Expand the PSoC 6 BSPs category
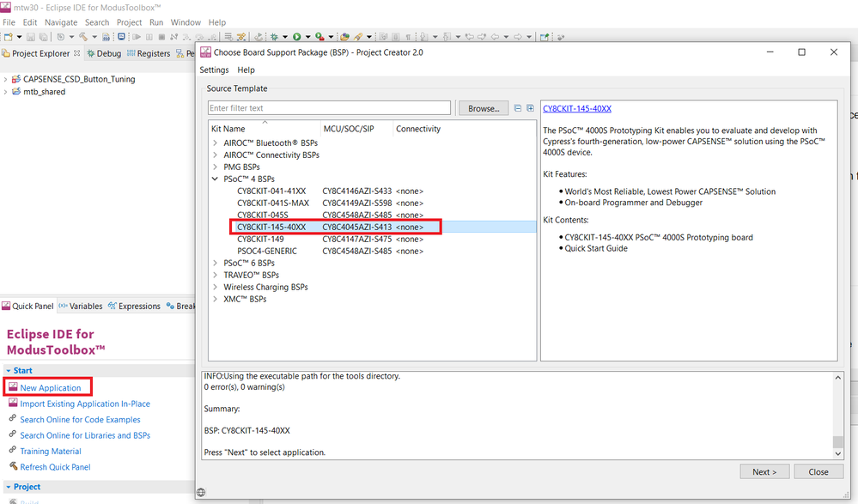Image resolution: width=858 pixels, height=504 pixels. pyautogui.click(x=215, y=263)
